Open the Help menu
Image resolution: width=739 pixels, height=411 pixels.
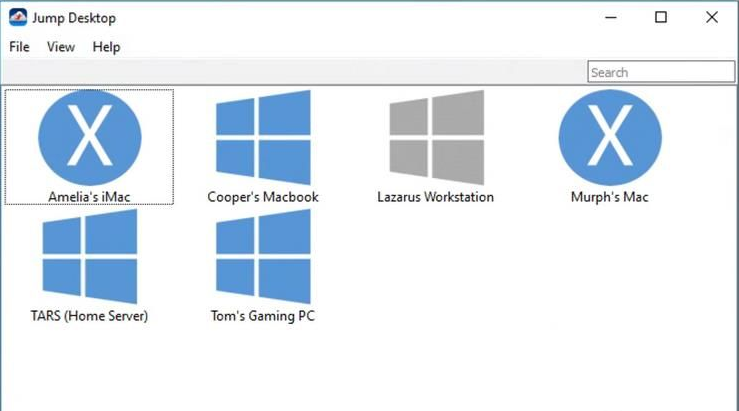coord(107,47)
